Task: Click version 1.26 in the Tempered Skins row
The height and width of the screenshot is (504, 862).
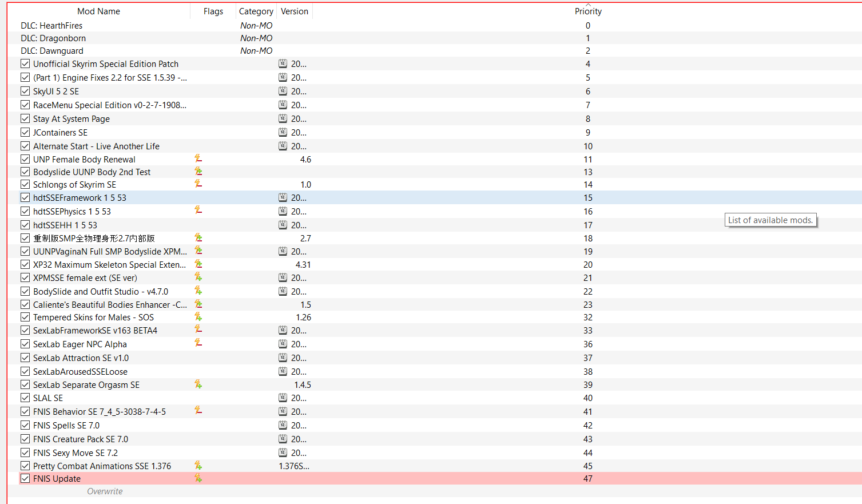Action: [304, 317]
